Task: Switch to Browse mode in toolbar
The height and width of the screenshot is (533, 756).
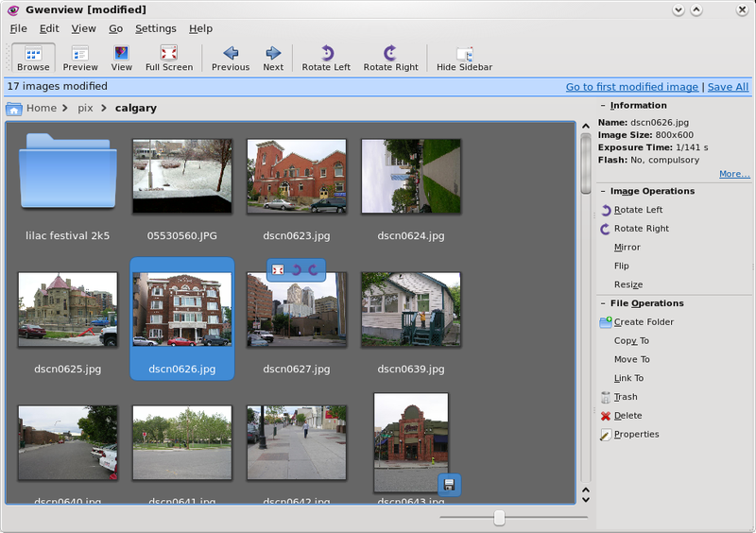Action: click(33, 58)
